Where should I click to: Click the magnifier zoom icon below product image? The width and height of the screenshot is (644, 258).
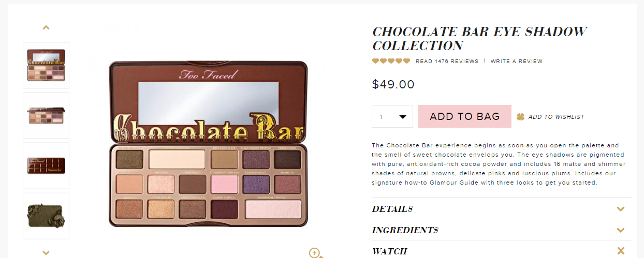tap(315, 253)
